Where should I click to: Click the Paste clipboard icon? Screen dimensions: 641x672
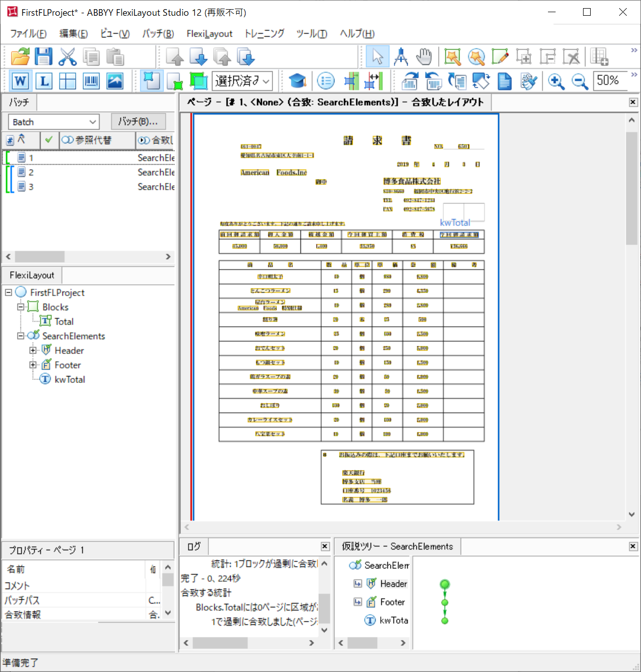(115, 56)
